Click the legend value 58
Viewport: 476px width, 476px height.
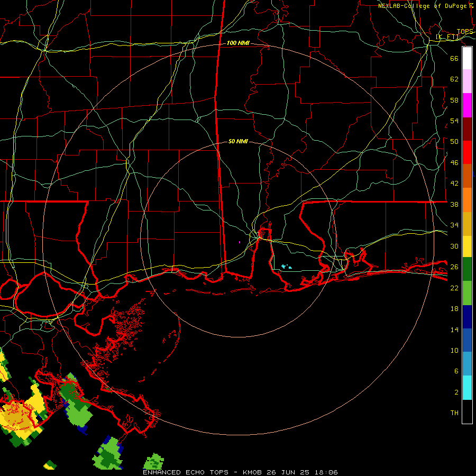[454, 100]
